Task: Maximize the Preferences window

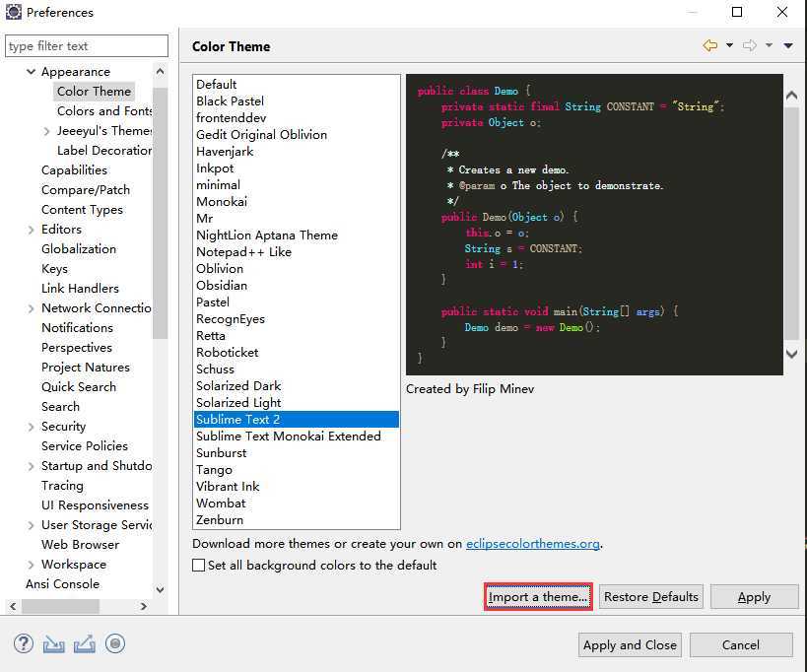Action: [x=737, y=12]
